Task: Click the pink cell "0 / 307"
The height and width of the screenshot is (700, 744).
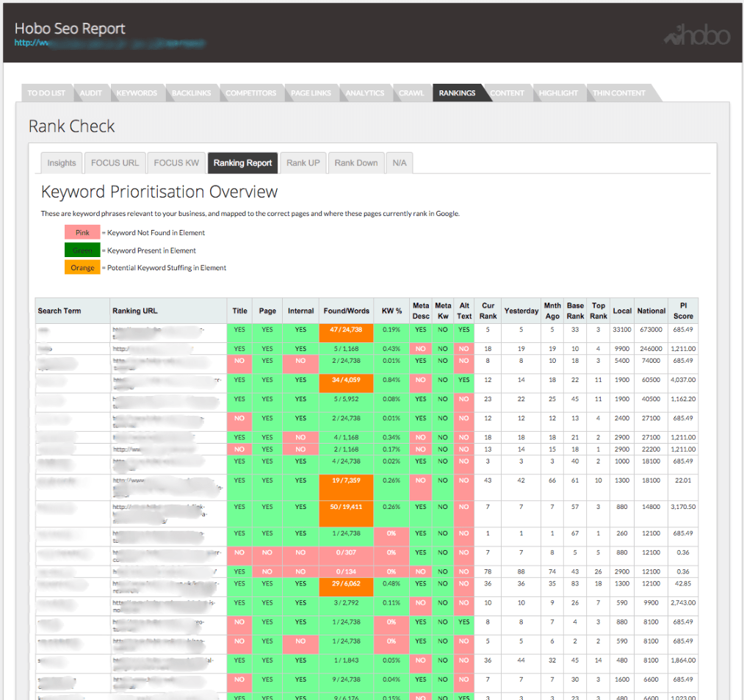Action: point(347,556)
